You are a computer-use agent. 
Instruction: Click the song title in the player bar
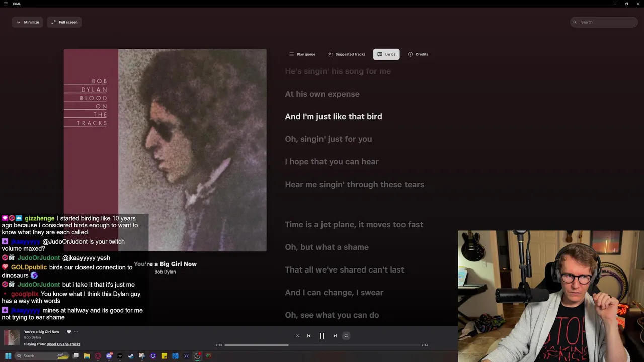click(x=42, y=332)
